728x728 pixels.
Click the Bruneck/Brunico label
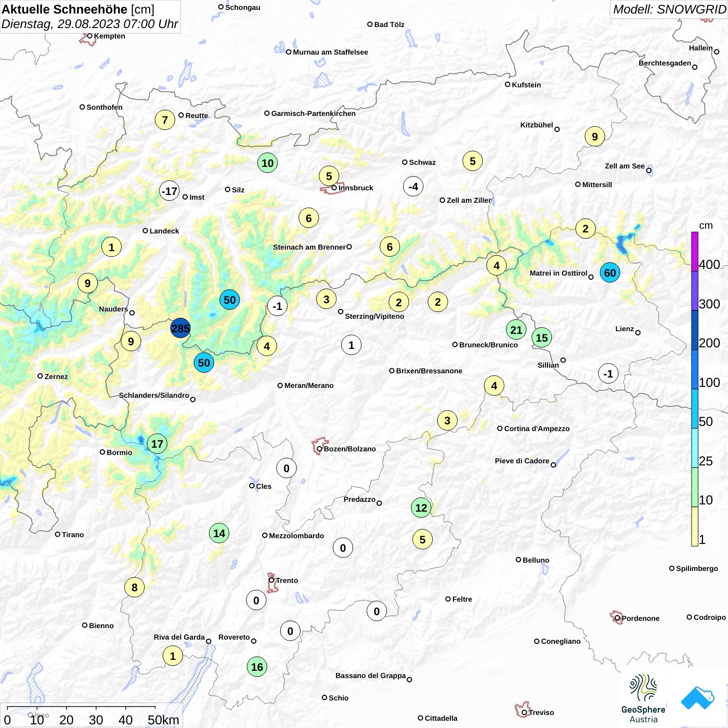coord(489,345)
